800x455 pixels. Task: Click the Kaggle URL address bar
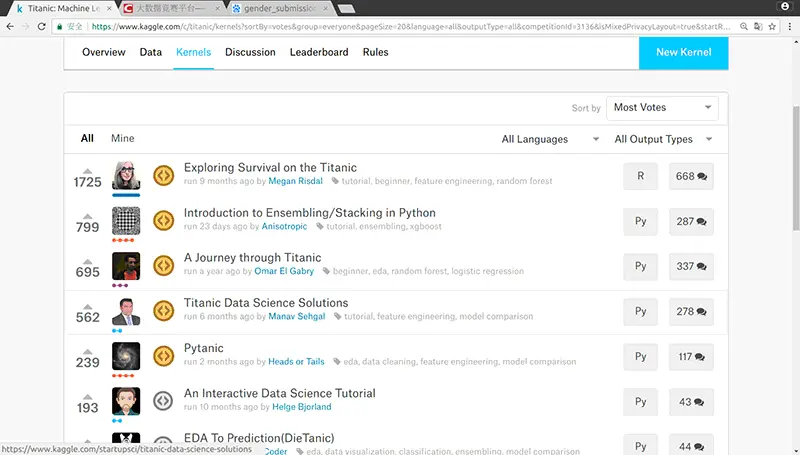click(x=411, y=27)
